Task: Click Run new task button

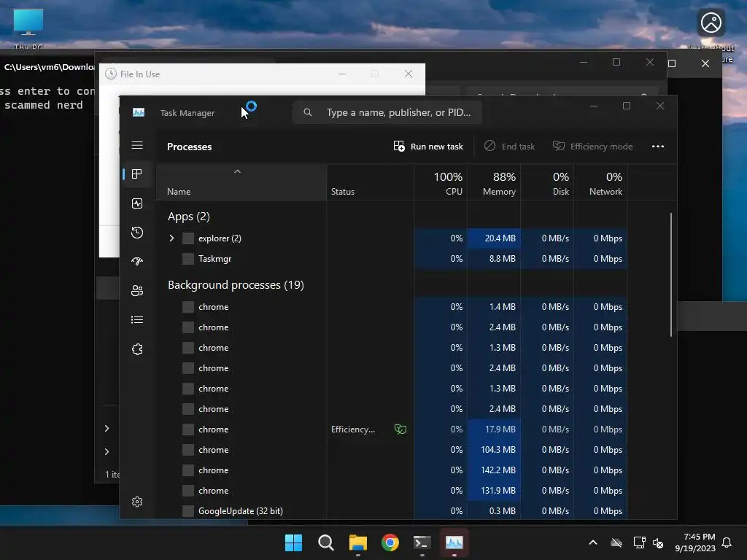Action: [x=428, y=146]
